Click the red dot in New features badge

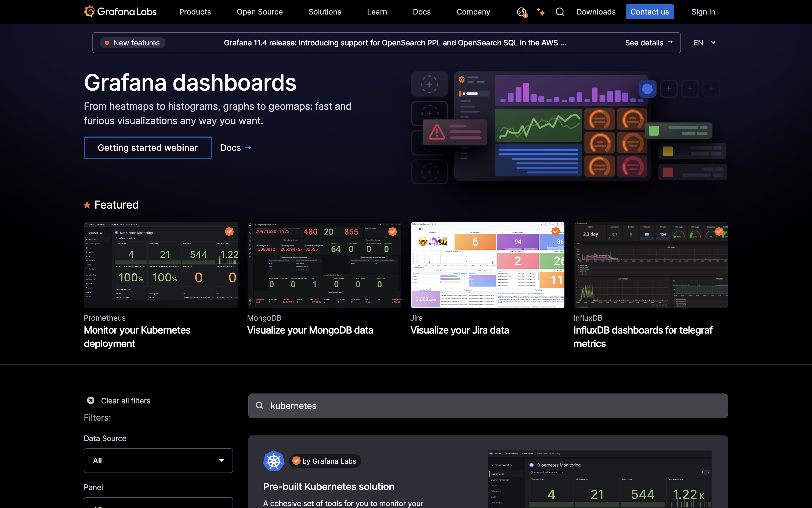coord(107,43)
